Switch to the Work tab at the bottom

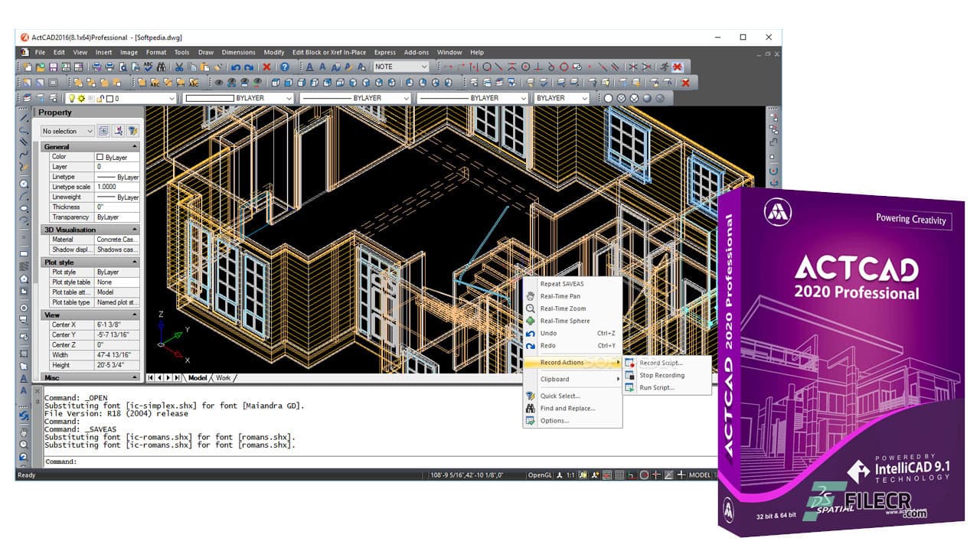click(223, 377)
